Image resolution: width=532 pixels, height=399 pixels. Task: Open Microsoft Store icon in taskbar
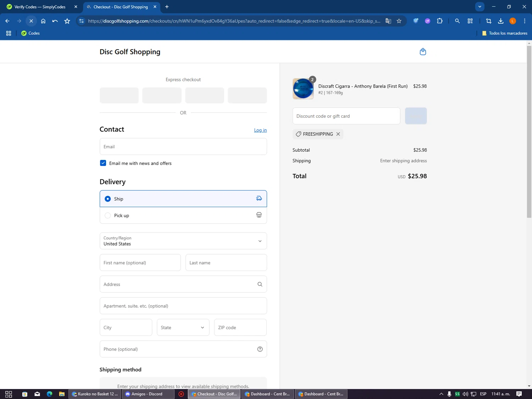tap(25, 394)
